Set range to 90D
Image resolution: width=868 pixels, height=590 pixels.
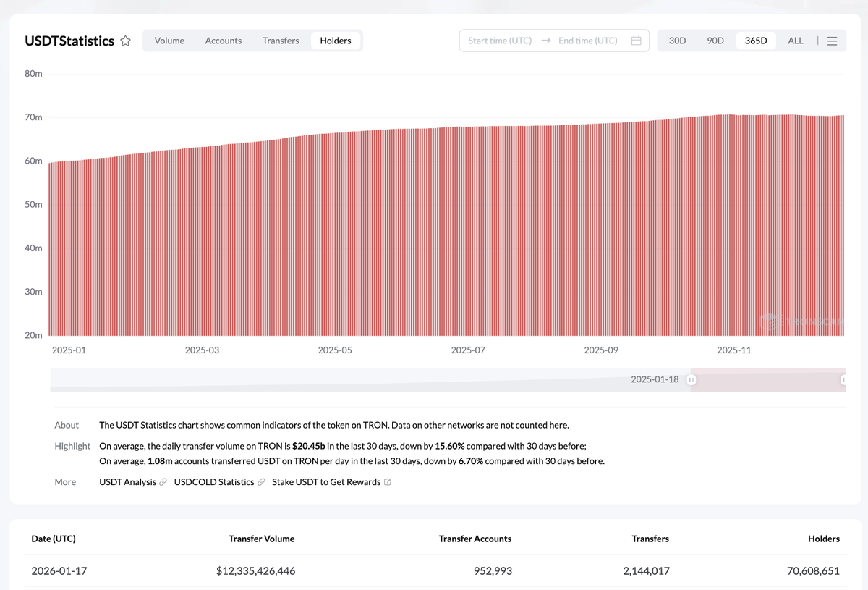click(715, 41)
